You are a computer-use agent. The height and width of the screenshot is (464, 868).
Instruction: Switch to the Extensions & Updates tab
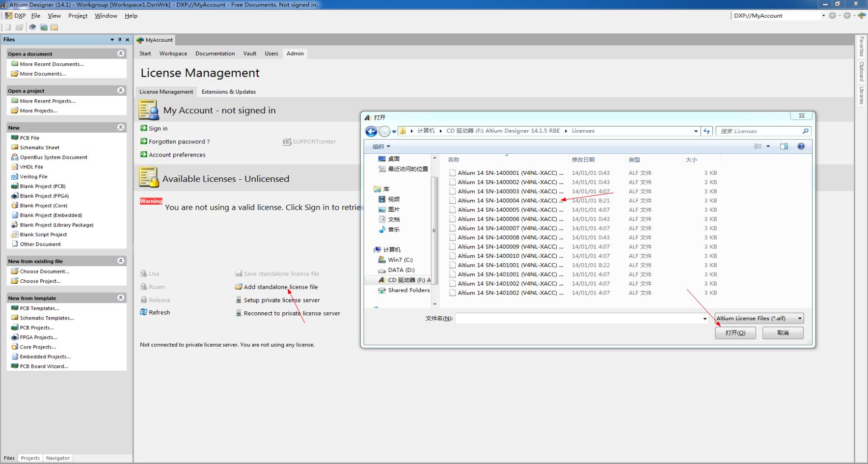pos(228,91)
